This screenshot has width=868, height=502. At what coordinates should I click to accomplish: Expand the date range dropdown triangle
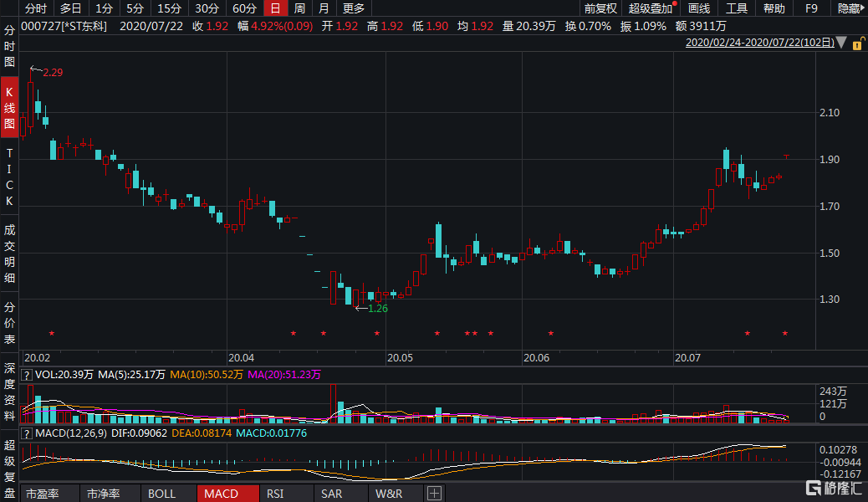point(840,42)
